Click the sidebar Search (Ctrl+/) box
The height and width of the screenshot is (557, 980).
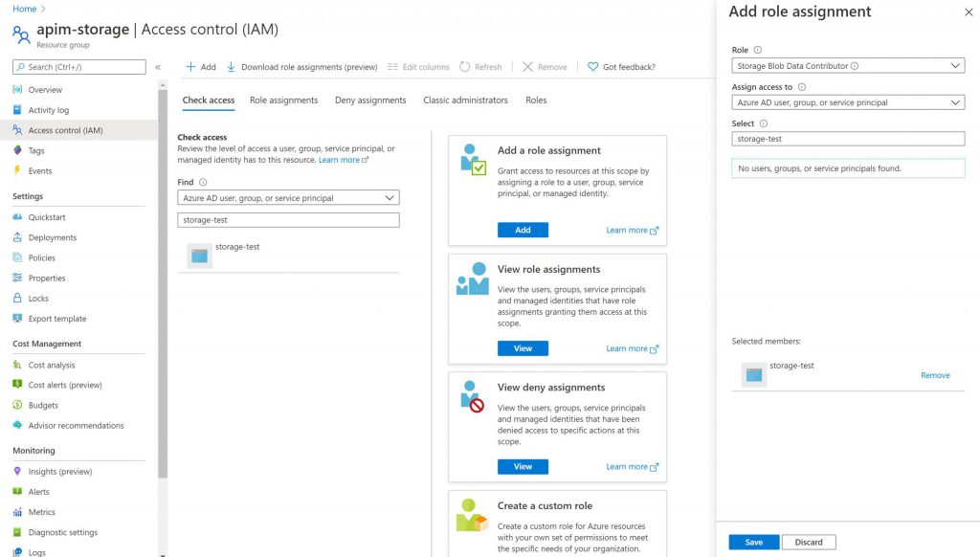79,67
